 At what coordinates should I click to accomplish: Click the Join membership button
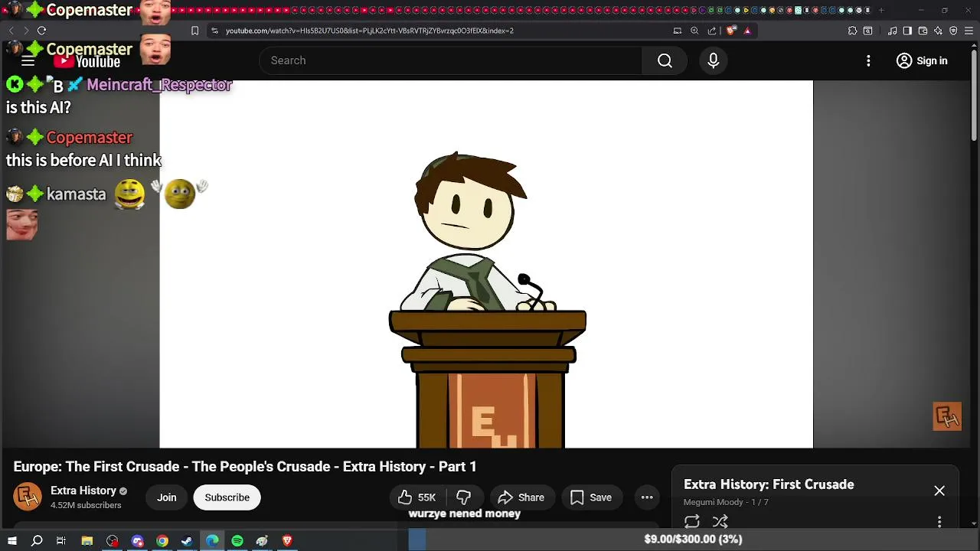[x=166, y=497]
